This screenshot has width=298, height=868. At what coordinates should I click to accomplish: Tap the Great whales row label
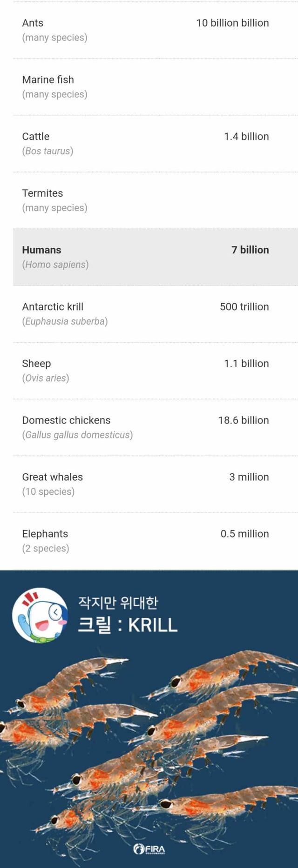coord(52,477)
